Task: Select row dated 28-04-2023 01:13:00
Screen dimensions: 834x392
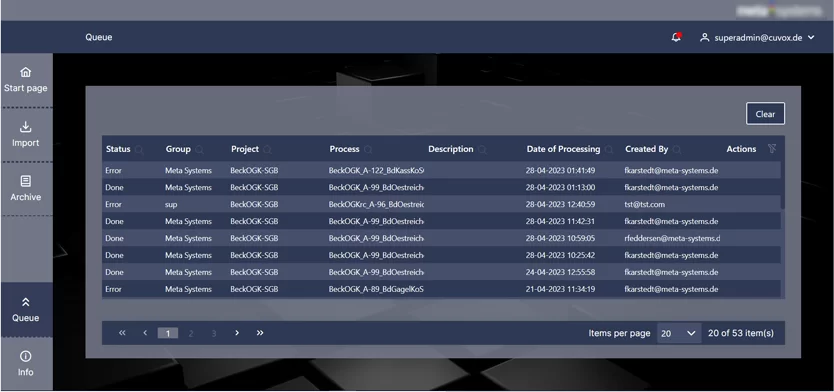Action: pos(441,188)
